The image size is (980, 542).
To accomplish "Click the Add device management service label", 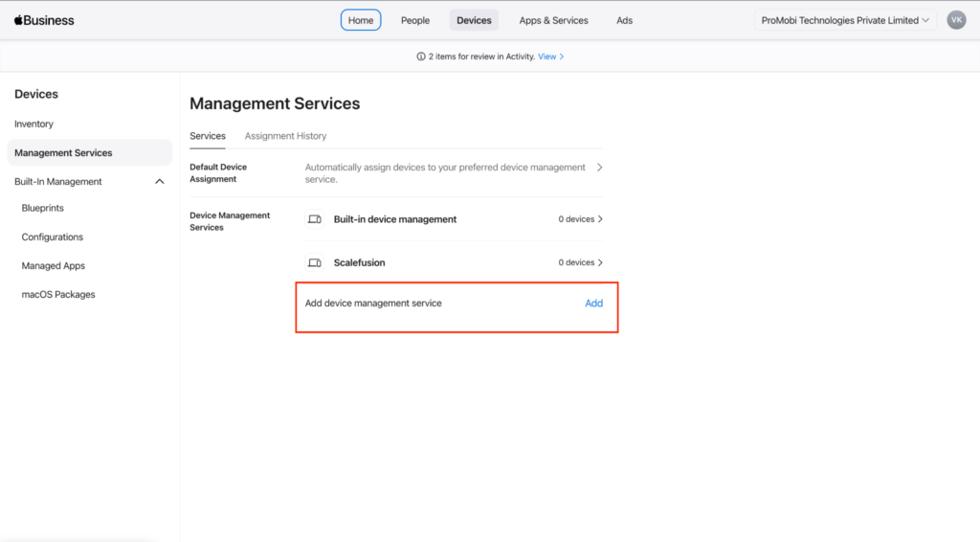I will 373,304.
